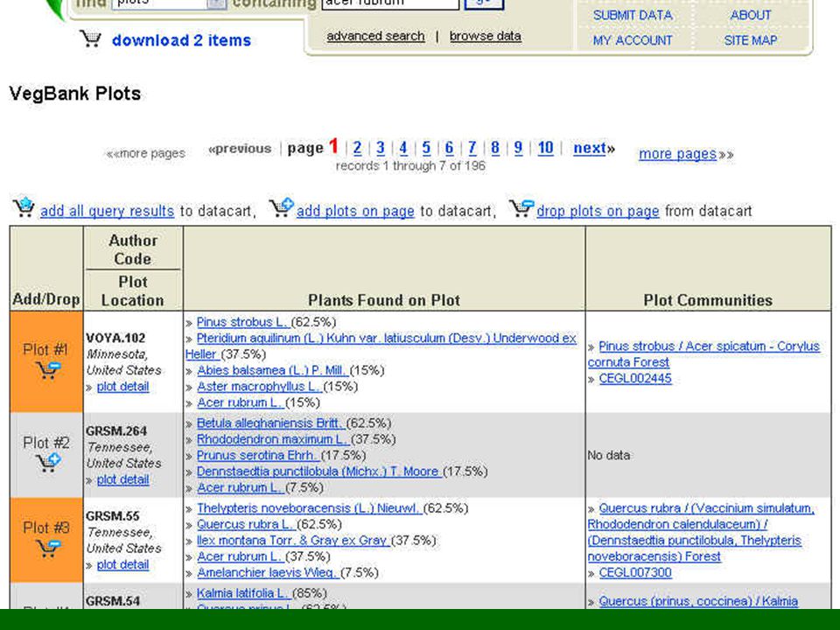Open download 2 items link
The width and height of the screenshot is (840, 630).
(x=182, y=40)
